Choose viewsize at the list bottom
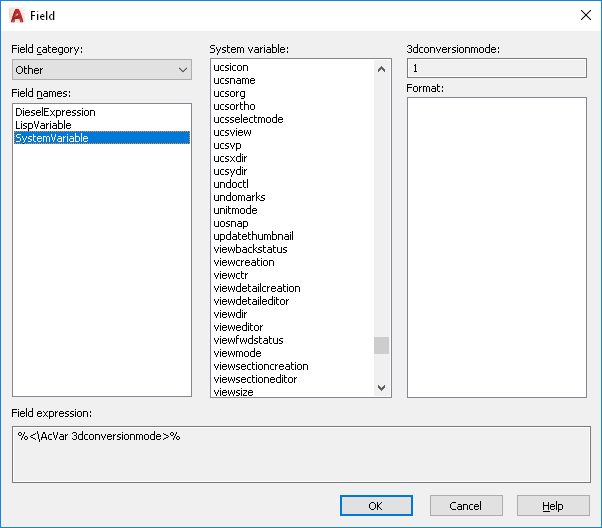The width and height of the screenshot is (602, 528). pyautogui.click(x=233, y=392)
